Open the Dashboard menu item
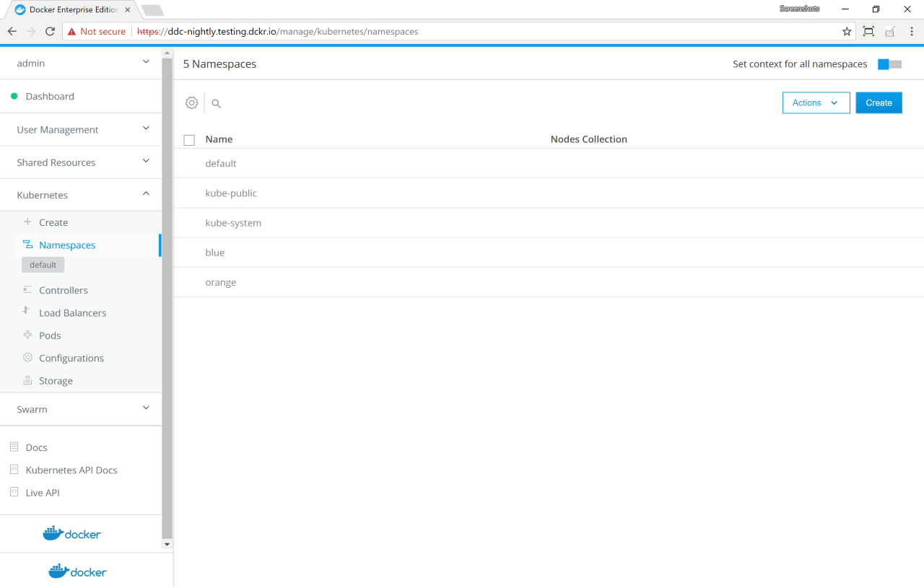 [x=50, y=96]
